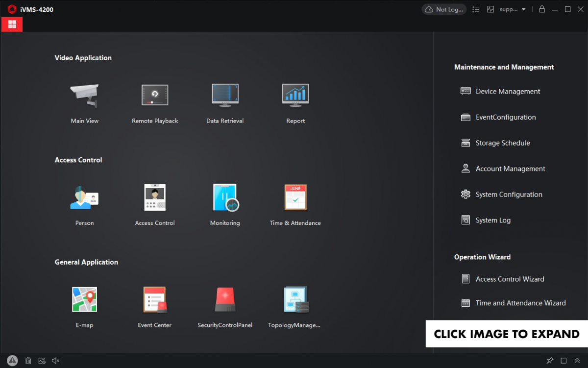Open the Access Control Wizard link
588x368 pixels.
[510, 279]
